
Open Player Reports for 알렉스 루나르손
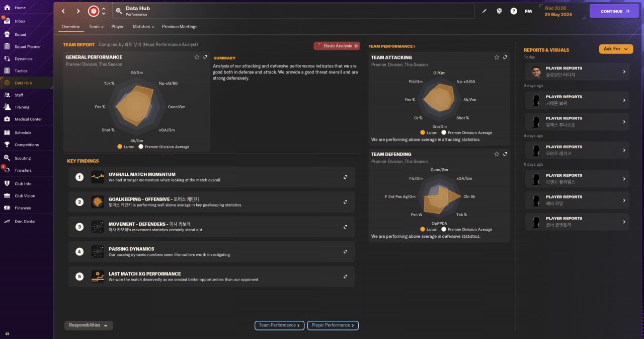tap(577, 121)
